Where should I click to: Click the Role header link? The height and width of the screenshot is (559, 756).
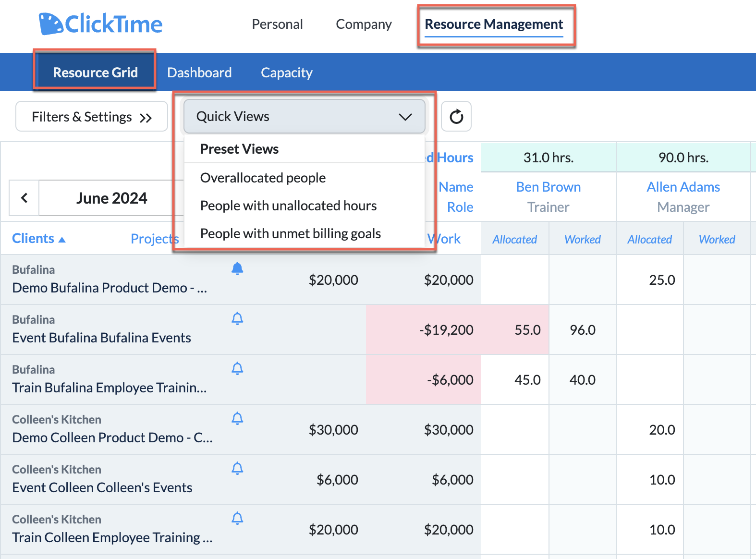[460, 207]
